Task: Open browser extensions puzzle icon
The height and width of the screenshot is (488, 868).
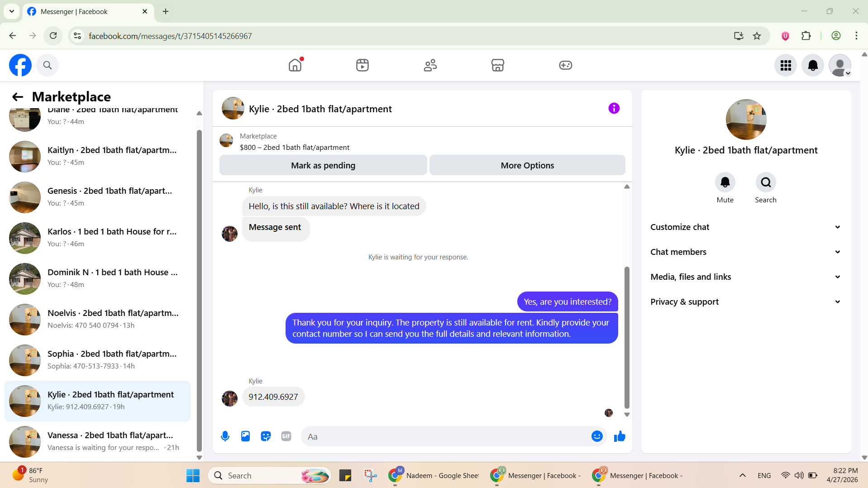Action: pyautogui.click(x=806, y=36)
